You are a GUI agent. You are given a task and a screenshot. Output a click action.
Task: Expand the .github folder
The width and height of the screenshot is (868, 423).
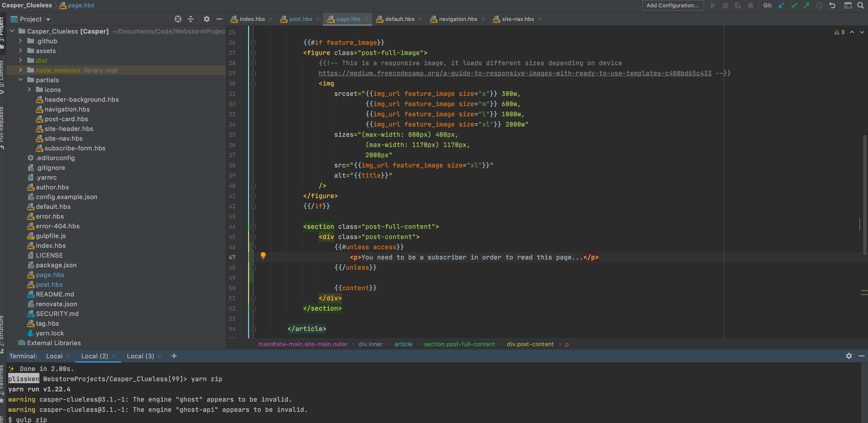pyautogui.click(x=20, y=41)
